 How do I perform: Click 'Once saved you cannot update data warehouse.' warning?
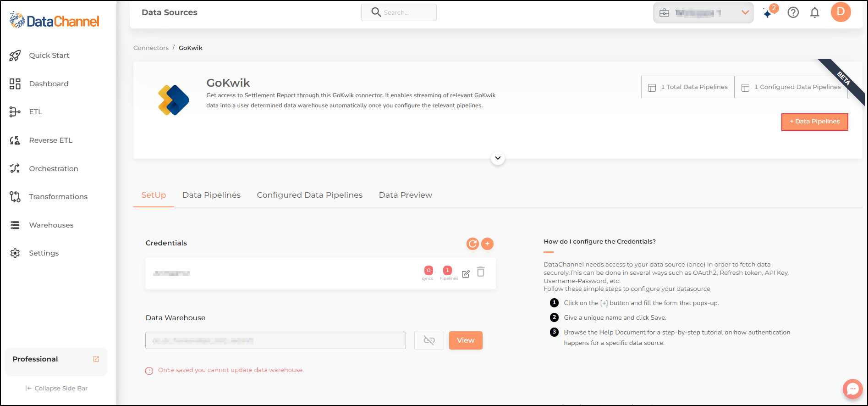231,370
